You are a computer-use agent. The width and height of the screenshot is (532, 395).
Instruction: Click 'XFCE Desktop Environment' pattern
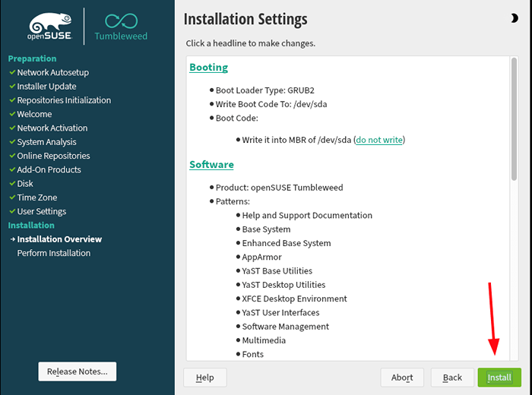294,299
